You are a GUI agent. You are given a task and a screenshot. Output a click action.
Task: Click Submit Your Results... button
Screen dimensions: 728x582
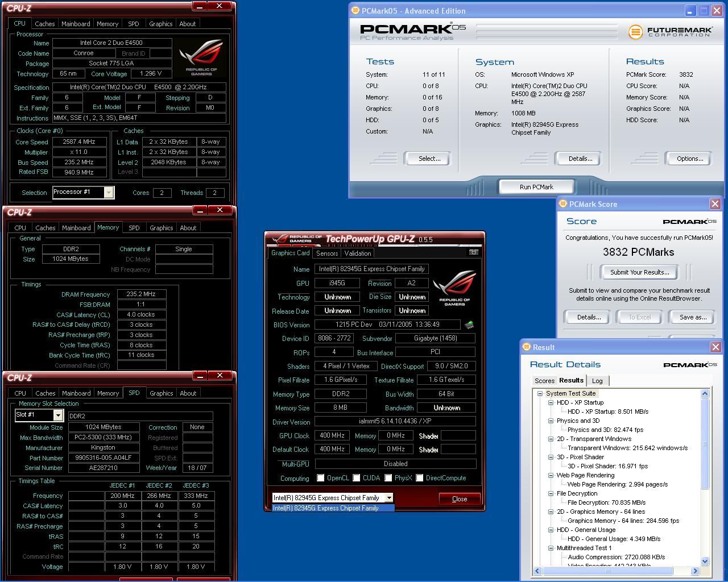[x=639, y=272]
